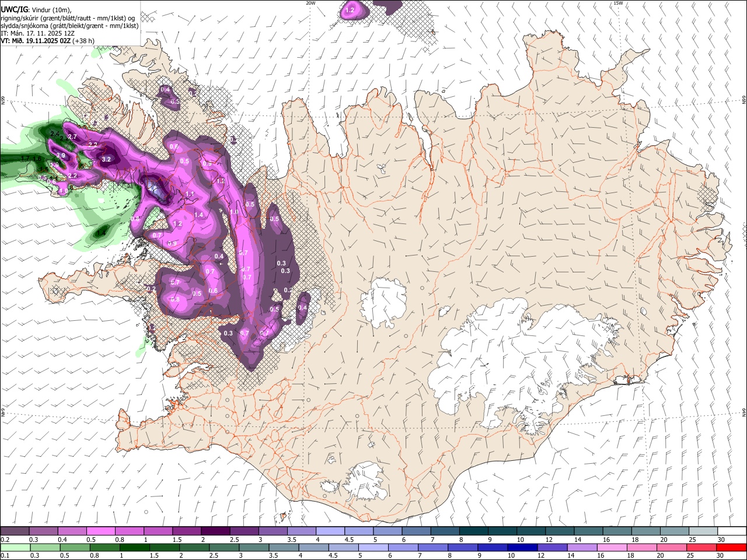Pick the lower legend swatch starting at 7
747x560 pixels.
(x=432, y=547)
